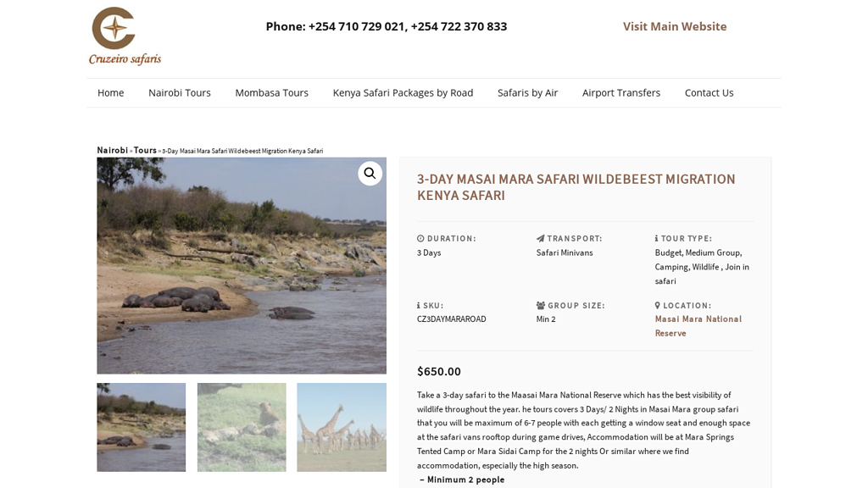This screenshot has height=488, width=868.
Task: Open the Mombasa Tours menu
Action: click(272, 93)
